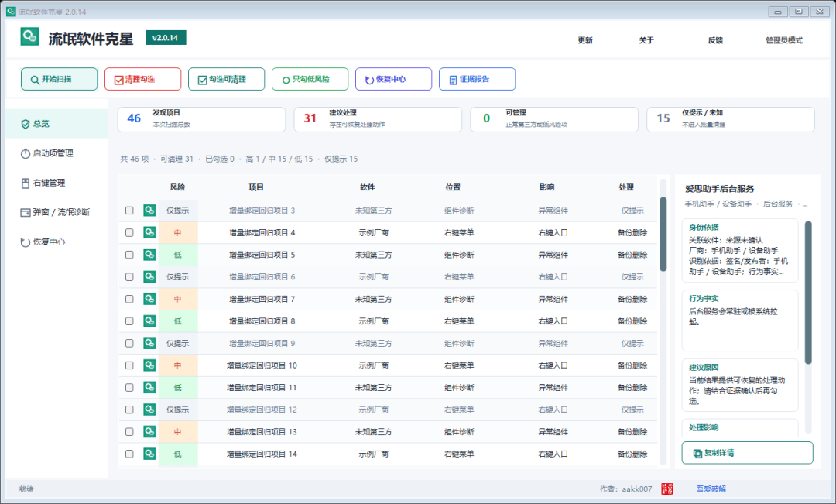The image size is (836, 504).
Task: Click the 只勾低风险 button
Action: (x=310, y=80)
